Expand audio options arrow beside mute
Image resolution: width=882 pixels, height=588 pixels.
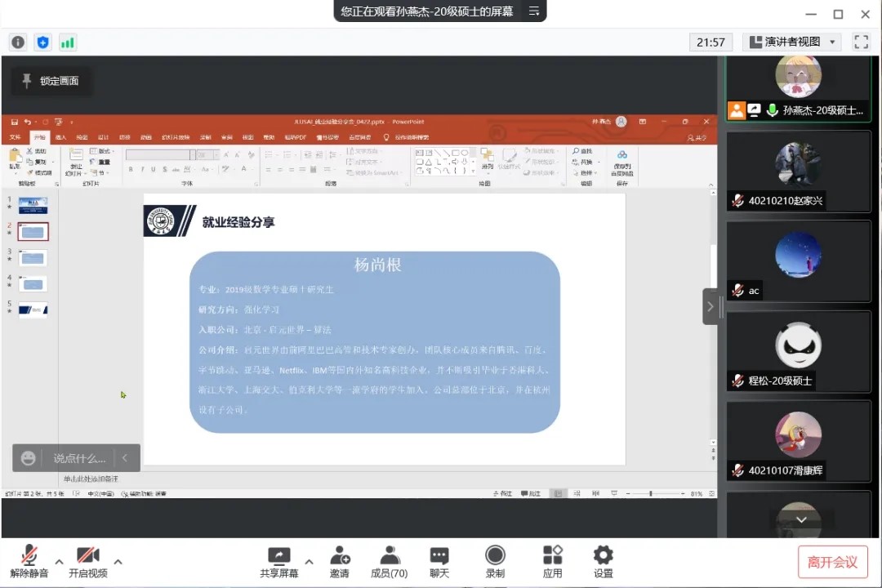[59, 562]
